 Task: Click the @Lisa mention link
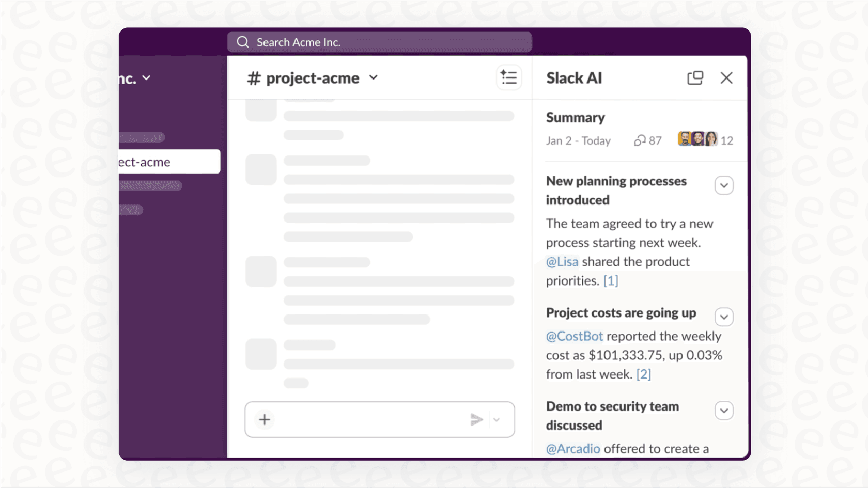(x=562, y=262)
